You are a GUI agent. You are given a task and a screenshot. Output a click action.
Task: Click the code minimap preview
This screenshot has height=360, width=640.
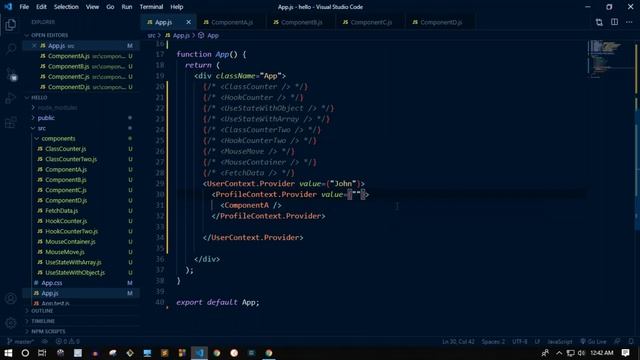(x=610, y=59)
